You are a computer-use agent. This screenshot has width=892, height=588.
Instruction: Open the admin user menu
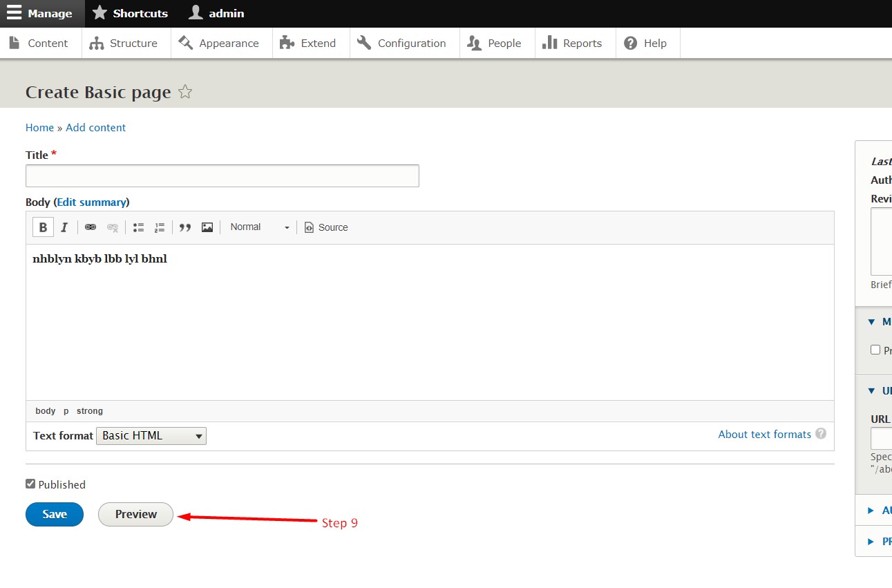[x=216, y=13]
